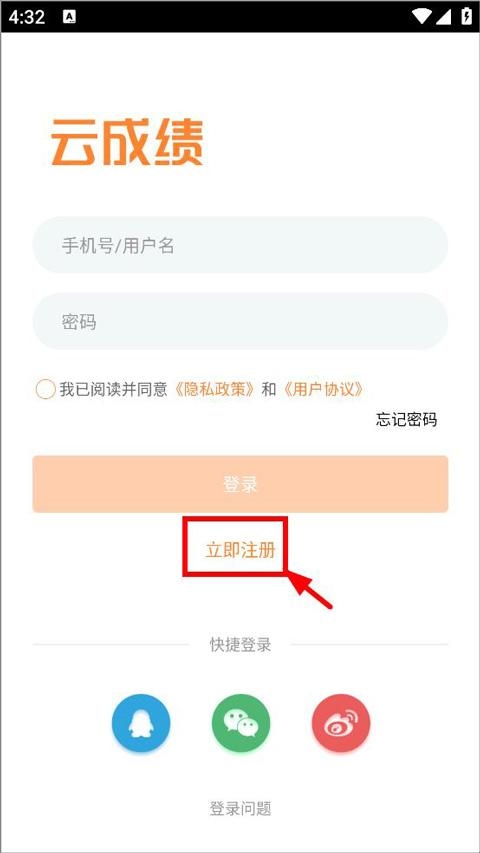Open the 《隐私政策》 link
The height and width of the screenshot is (853, 480).
[214, 389]
